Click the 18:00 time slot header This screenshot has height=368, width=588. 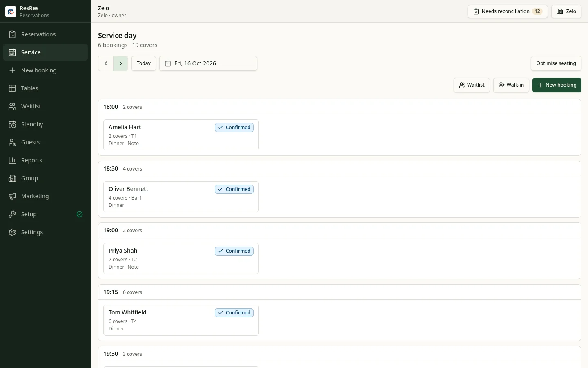(340, 107)
